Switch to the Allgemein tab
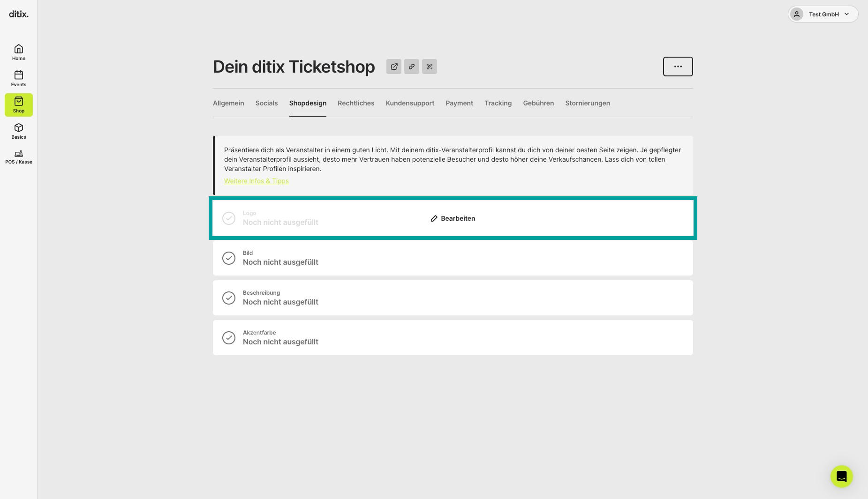The image size is (868, 499). tap(228, 103)
